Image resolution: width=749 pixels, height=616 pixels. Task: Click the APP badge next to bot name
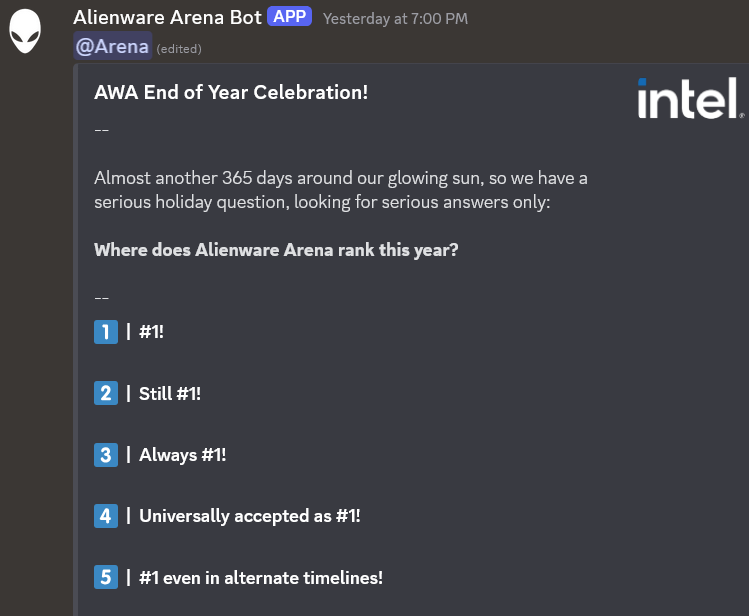291,18
